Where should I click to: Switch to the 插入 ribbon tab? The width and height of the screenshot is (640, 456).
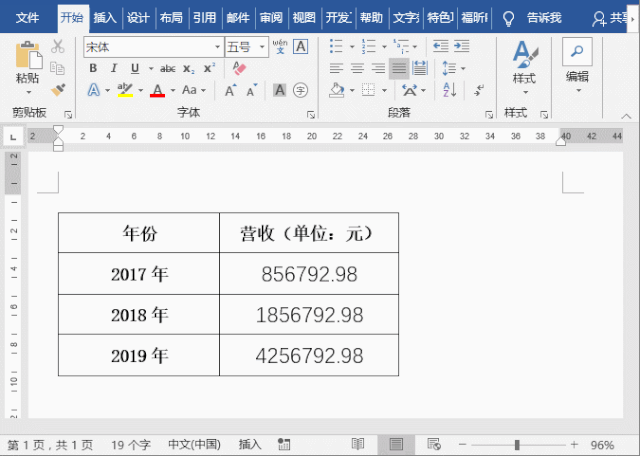pyautogui.click(x=104, y=18)
